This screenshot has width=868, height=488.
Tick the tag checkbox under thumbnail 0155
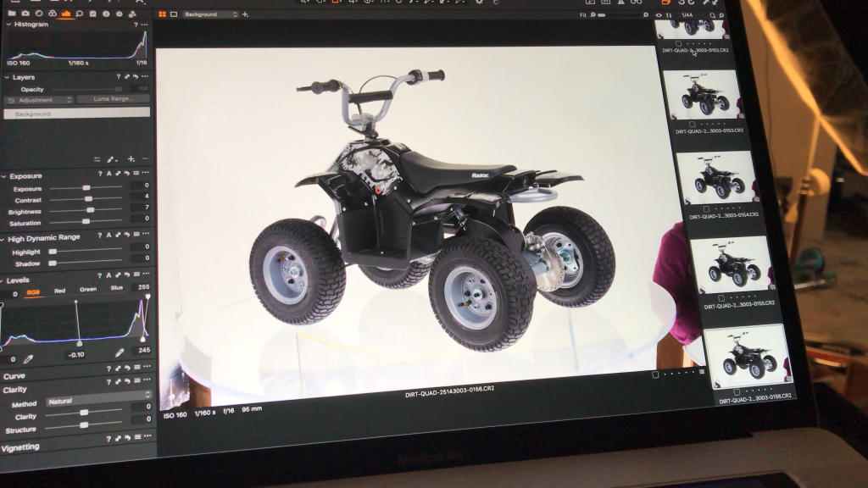pos(721,297)
